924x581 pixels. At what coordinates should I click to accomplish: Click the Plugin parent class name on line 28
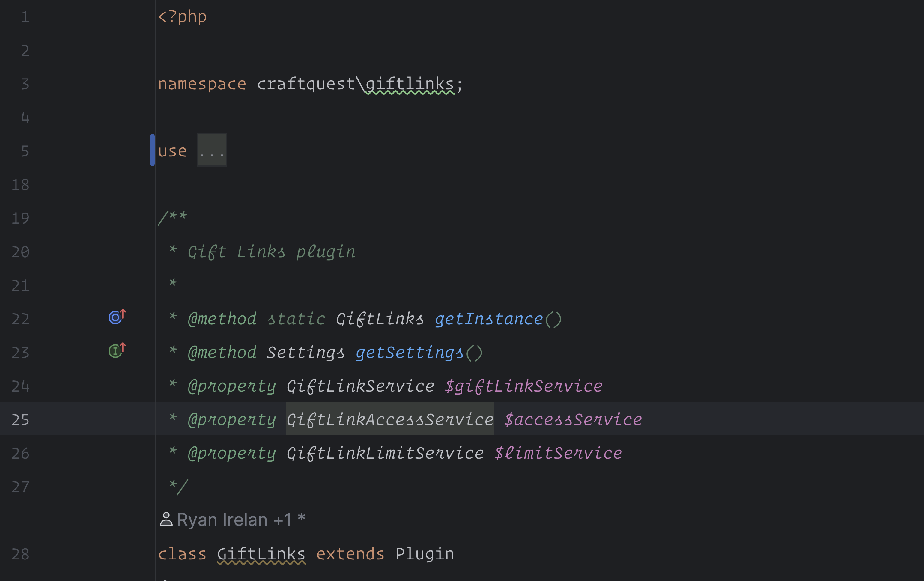[x=425, y=553]
